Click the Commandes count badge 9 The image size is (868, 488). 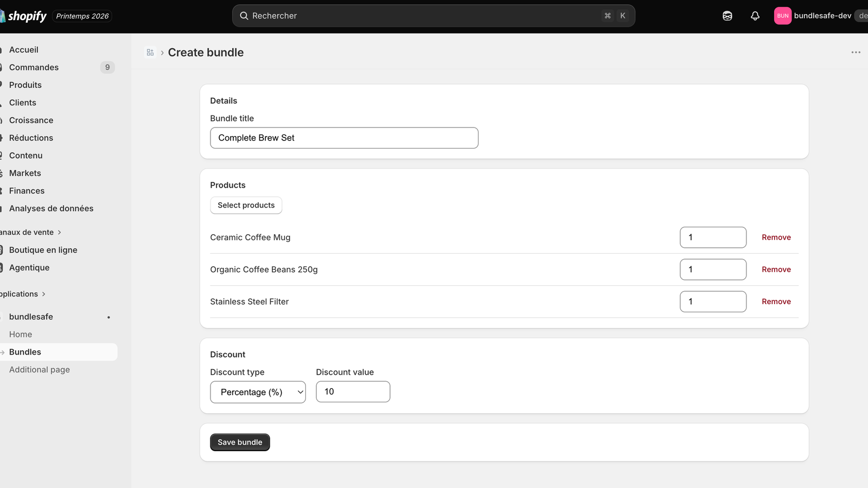[x=107, y=67]
